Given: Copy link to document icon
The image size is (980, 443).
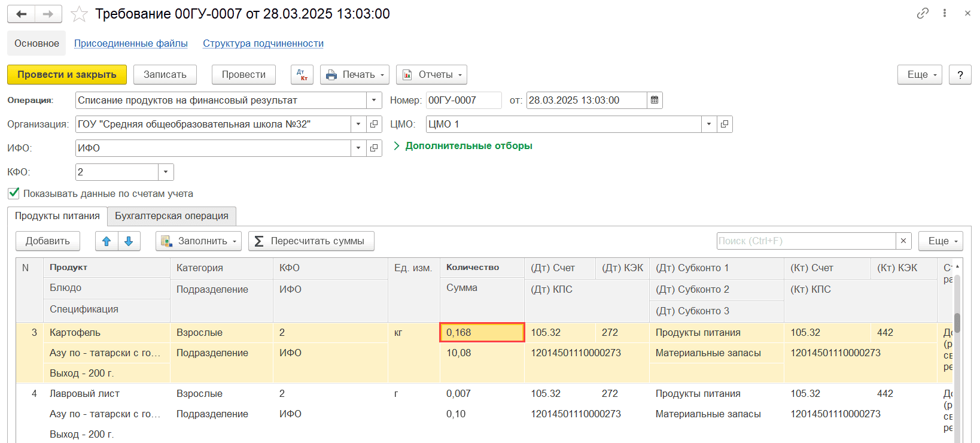Looking at the screenshot, I should tap(923, 13).
